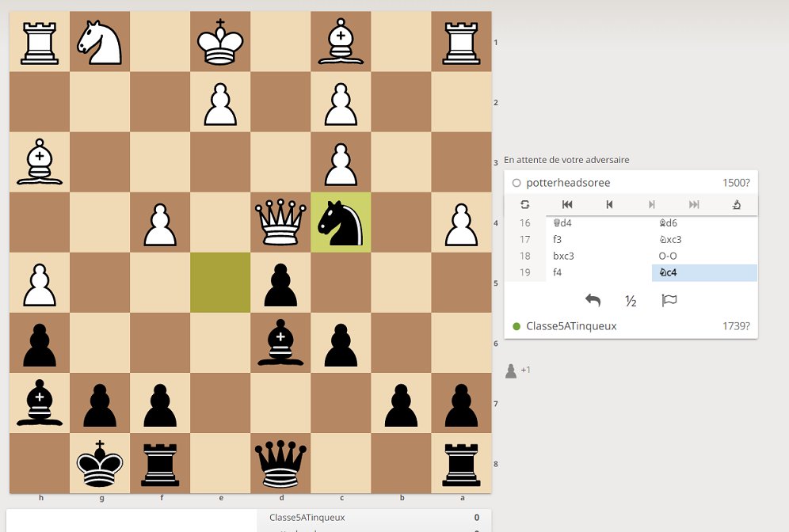789x532 pixels.
Task: Select the black queen on d8
Action: pyautogui.click(x=280, y=463)
